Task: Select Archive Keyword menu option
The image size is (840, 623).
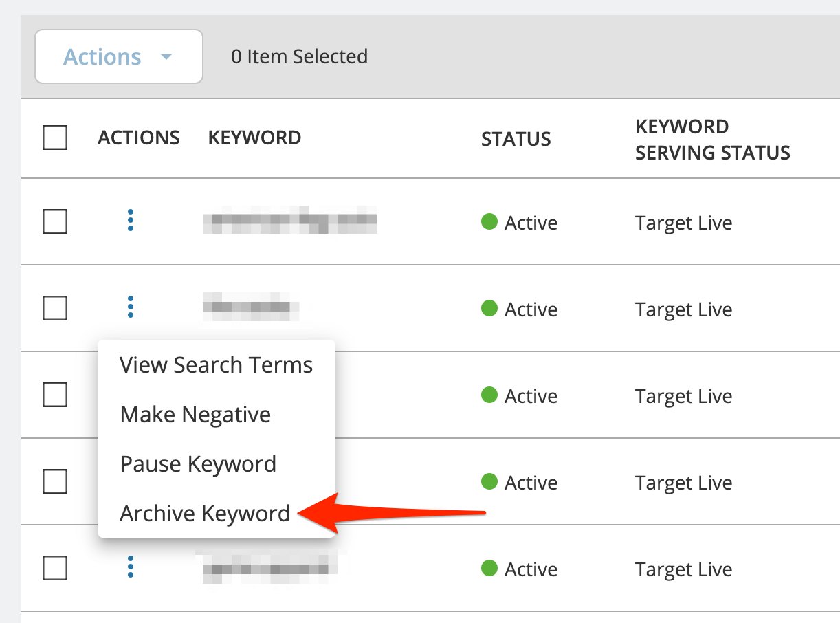Action: 205,514
